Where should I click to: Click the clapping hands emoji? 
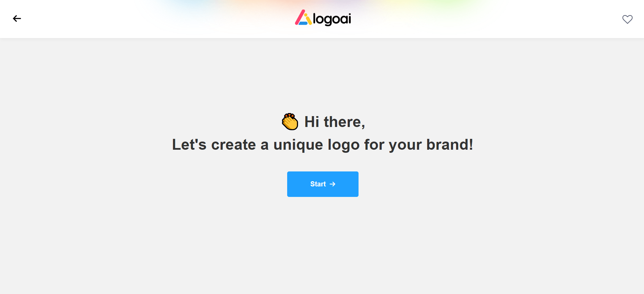pos(291,121)
